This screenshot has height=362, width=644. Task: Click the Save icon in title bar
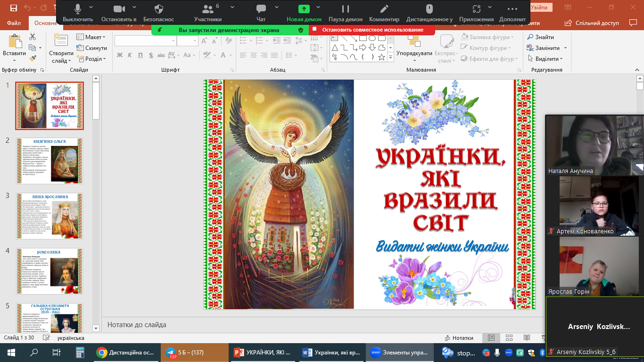tap(13, 8)
